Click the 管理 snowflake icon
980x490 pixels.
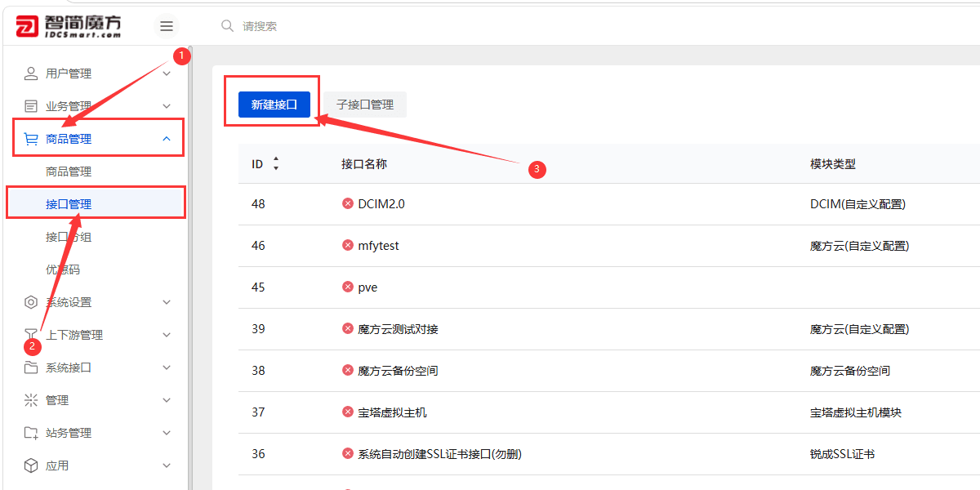coord(31,400)
